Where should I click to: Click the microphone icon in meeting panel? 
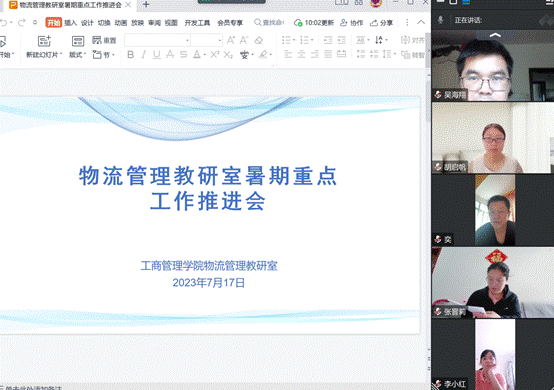440,20
